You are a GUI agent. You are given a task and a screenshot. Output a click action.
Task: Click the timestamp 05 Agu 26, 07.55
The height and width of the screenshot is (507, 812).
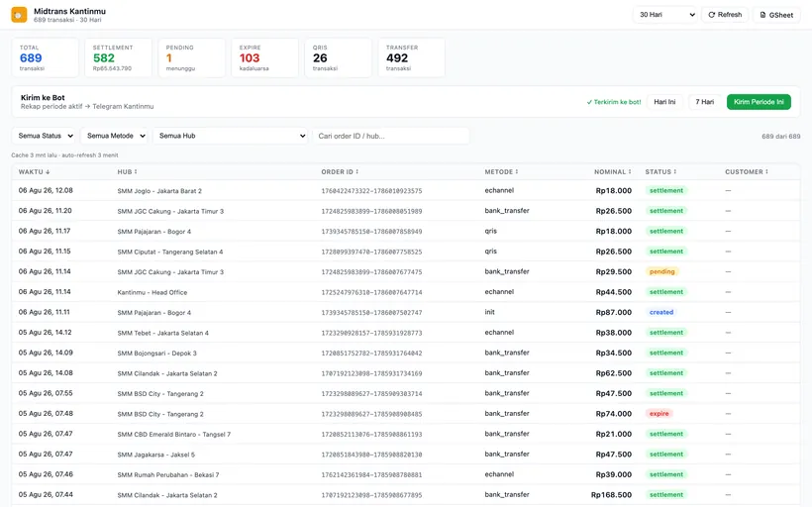[x=46, y=393]
